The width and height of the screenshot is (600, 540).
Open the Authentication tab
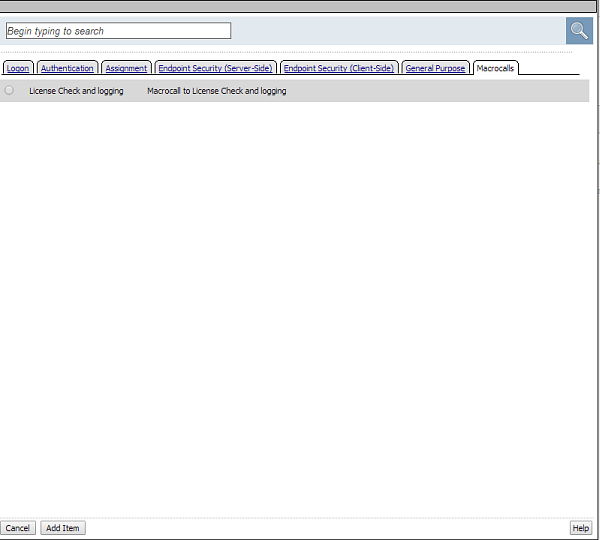(67, 68)
